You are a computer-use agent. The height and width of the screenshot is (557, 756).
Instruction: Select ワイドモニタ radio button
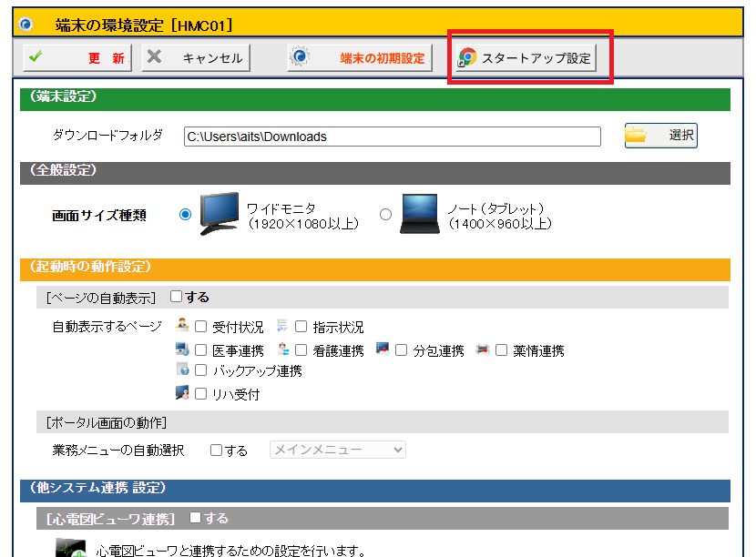(185, 215)
